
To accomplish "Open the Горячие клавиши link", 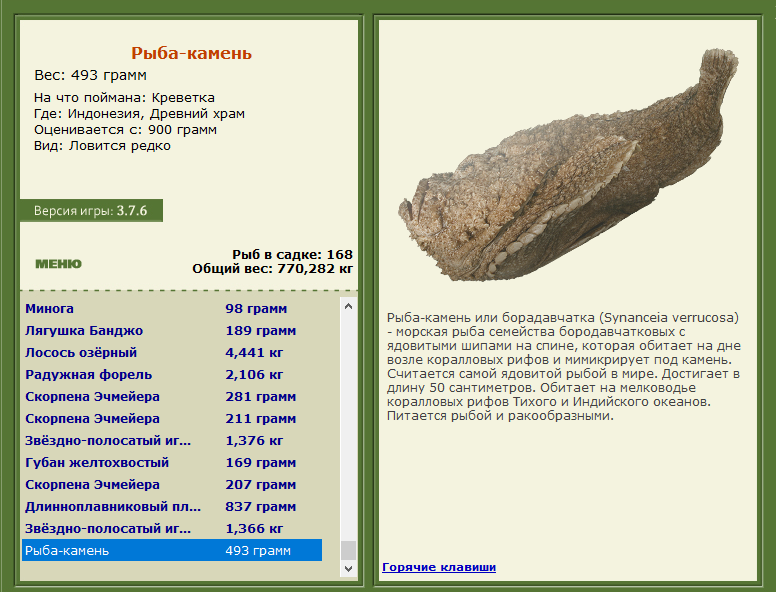I will point(439,567).
